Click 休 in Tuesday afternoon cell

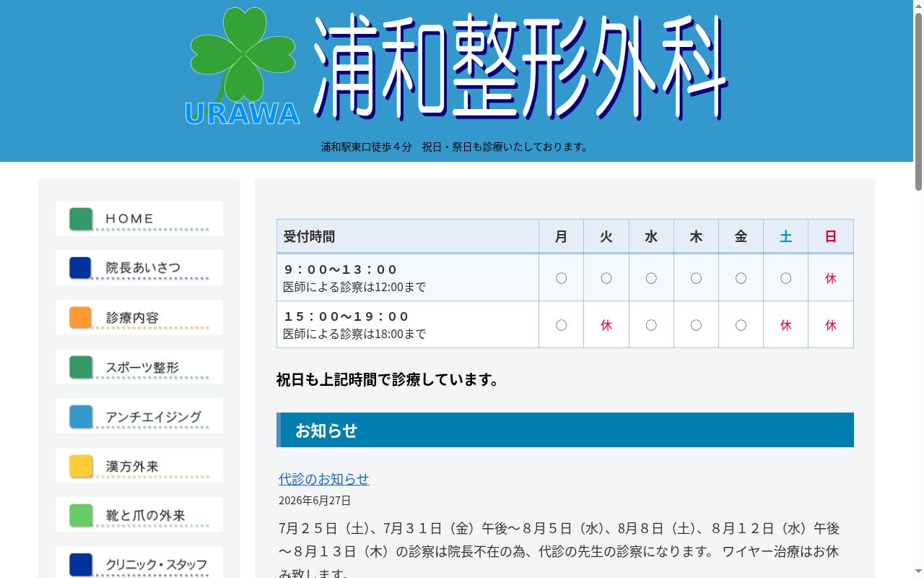click(x=606, y=325)
